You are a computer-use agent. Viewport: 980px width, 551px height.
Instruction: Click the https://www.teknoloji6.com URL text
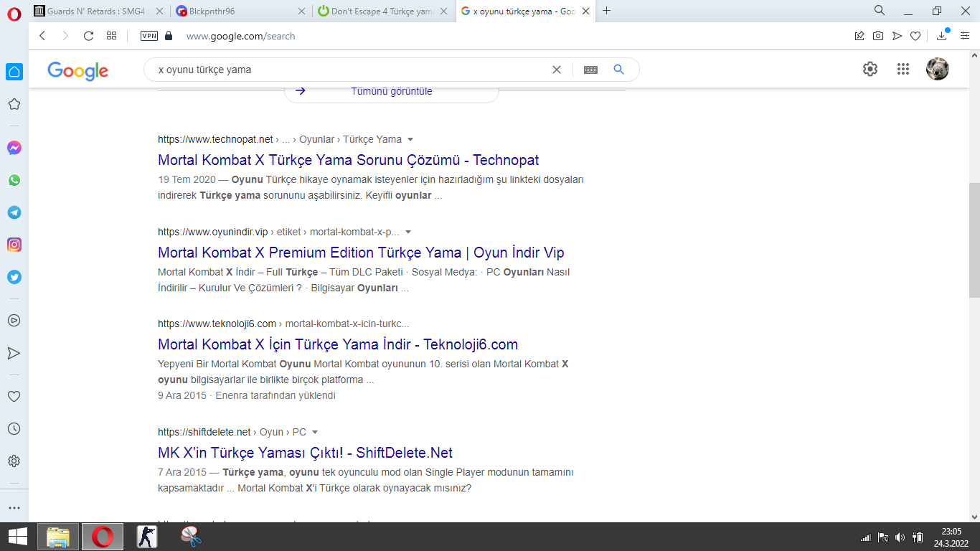point(217,324)
